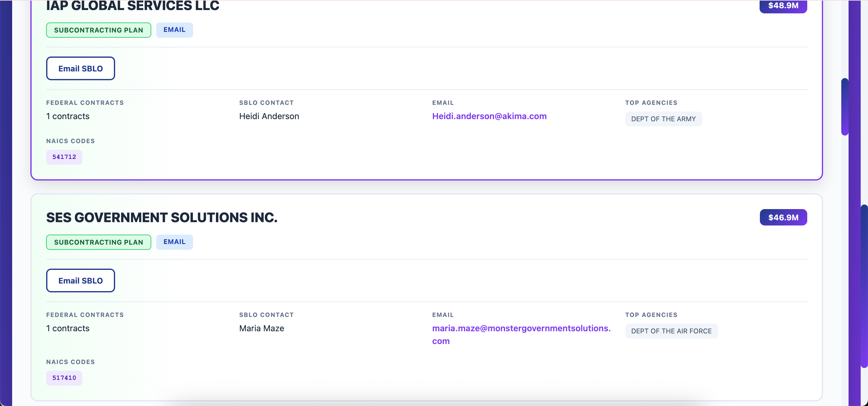Click SBLO contact name Heidi Anderson
This screenshot has width=868, height=406.
(268, 116)
